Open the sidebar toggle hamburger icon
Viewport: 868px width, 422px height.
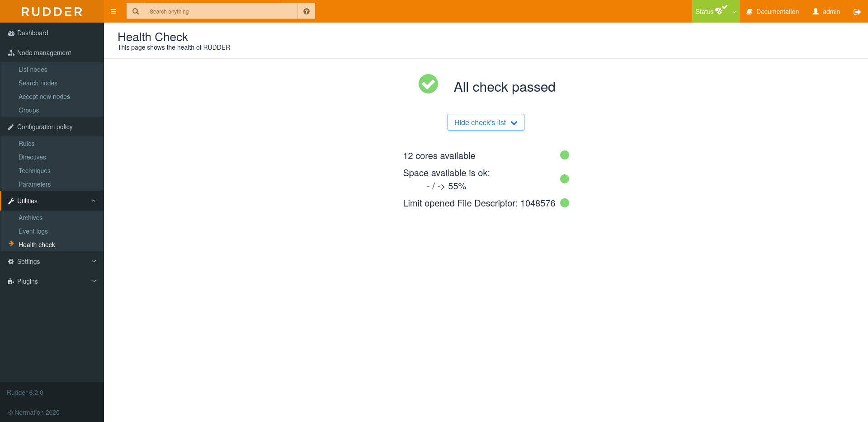coord(113,11)
